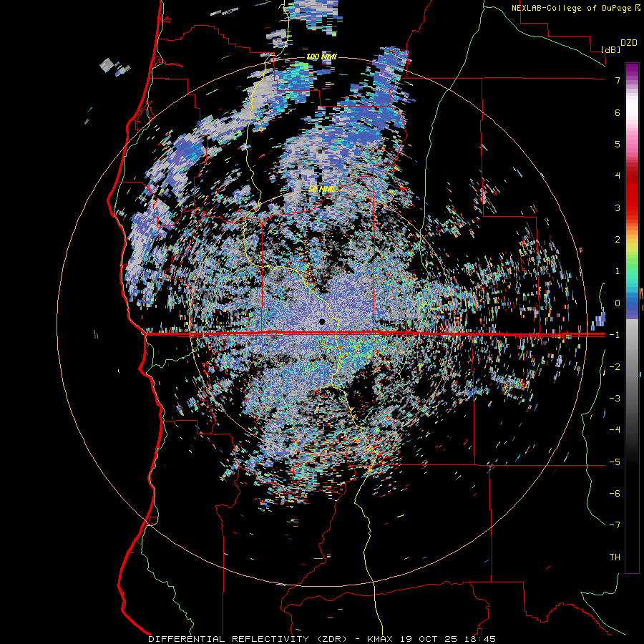Screen dimensions: 644x644
Task: Click the -6 scale label
Action: pyautogui.click(x=615, y=494)
